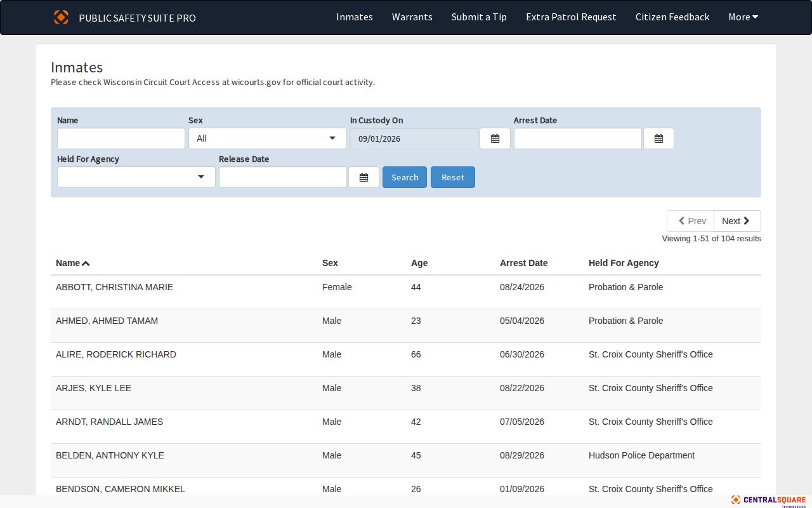Click the Inmates page heading

tap(77, 67)
